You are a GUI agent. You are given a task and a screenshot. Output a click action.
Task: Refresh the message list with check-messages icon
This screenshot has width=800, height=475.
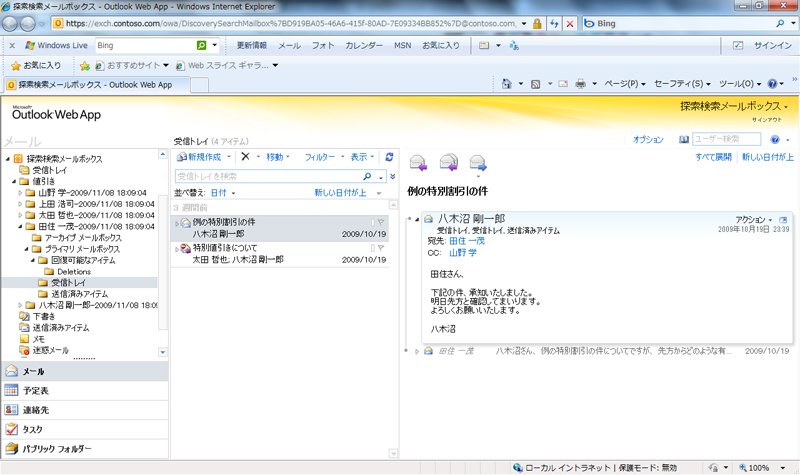[x=389, y=157]
